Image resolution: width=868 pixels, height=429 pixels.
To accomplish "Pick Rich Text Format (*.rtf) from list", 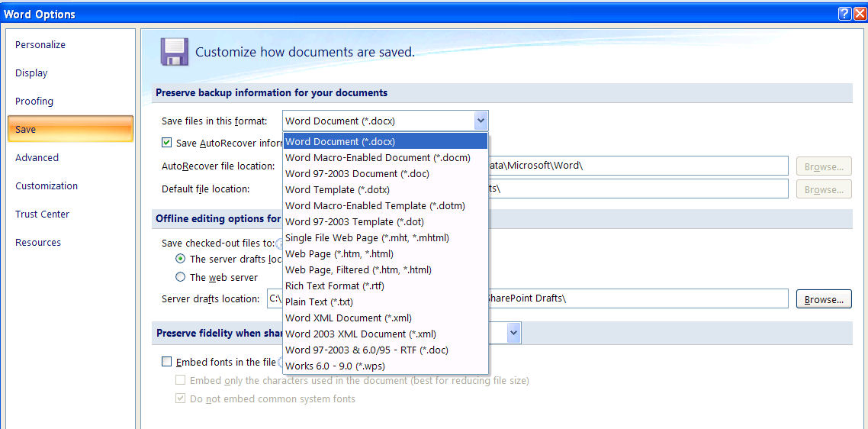I will (x=334, y=286).
